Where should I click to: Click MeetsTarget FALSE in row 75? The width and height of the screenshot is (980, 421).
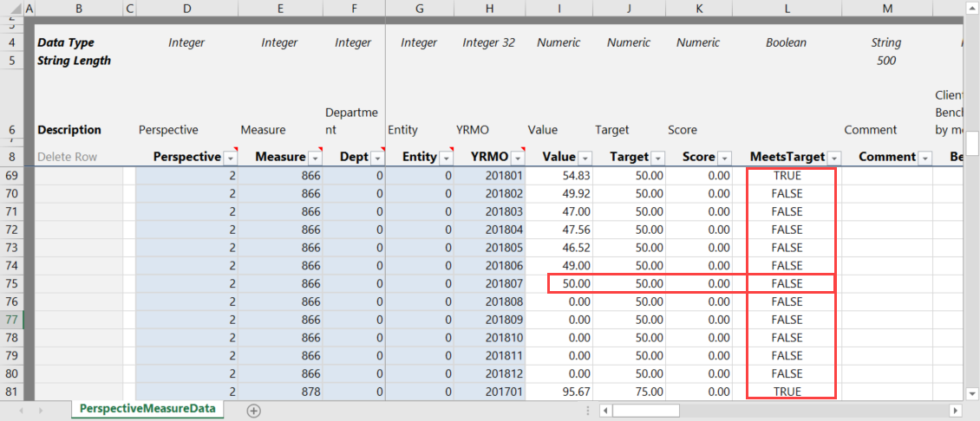[787, 283]
